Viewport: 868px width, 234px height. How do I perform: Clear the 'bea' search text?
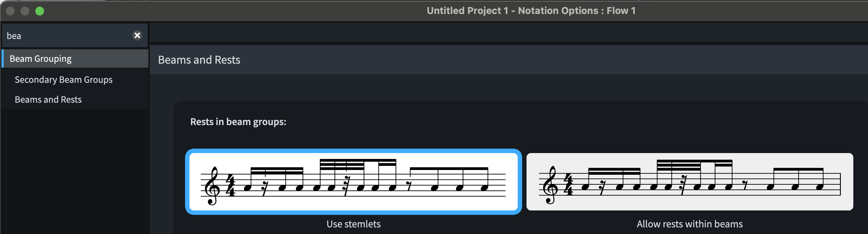point(137,35)
